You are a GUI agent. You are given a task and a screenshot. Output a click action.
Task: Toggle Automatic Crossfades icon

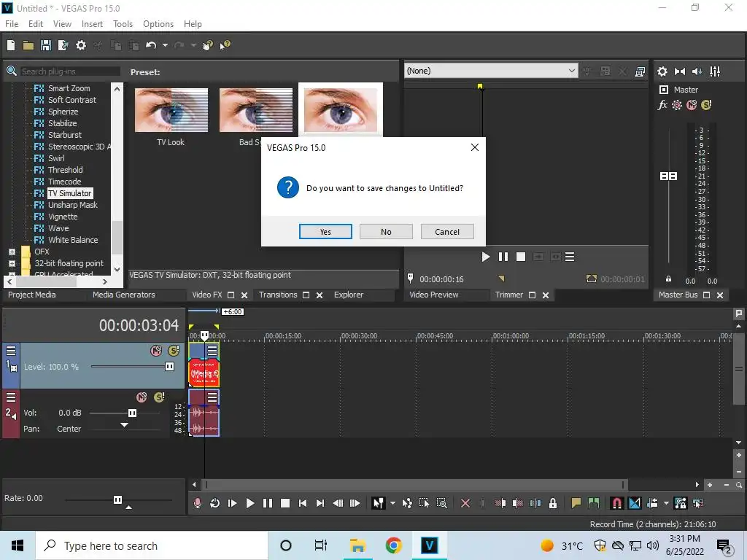coord(635,503)
